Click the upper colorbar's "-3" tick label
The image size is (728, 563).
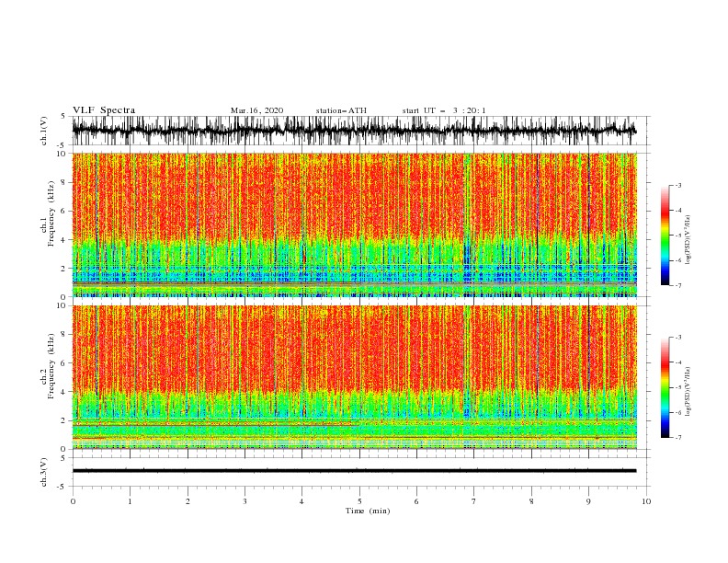pos(678,185)
